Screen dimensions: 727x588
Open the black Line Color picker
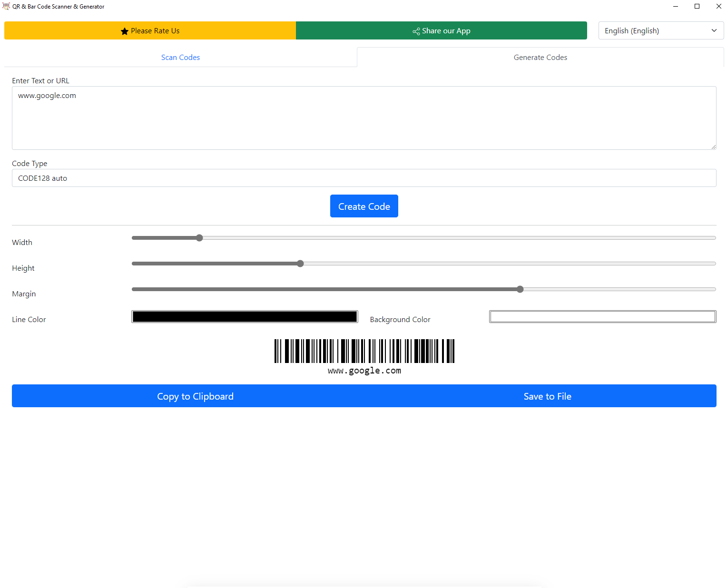coord(245,317)
